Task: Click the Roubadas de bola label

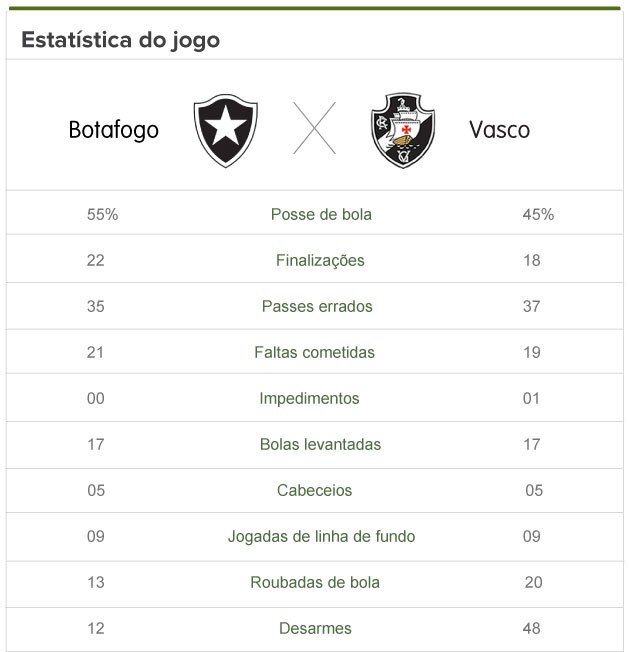Action: [x=315, y=583]
